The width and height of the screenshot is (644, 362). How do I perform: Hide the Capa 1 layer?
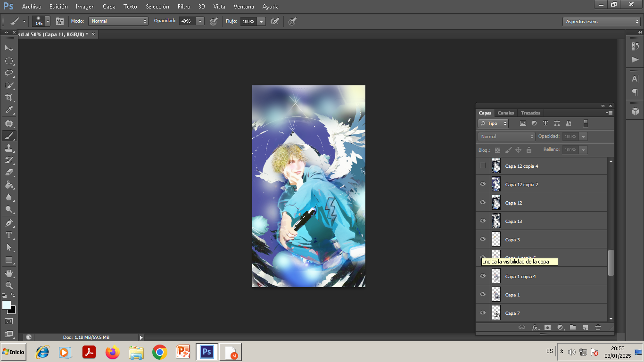pyautogui.click(x=482, y=294)
